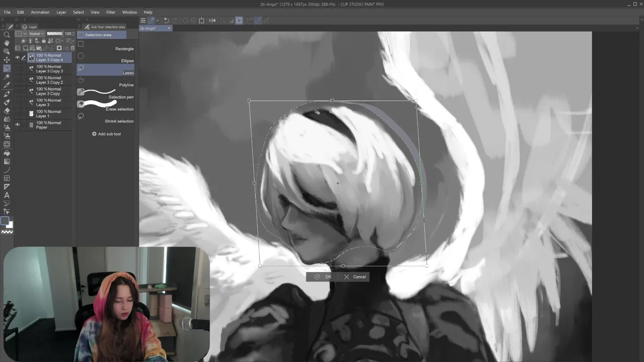Select the Move layer tool
Viewport: 644px width, 362px height.
[7, 60]
